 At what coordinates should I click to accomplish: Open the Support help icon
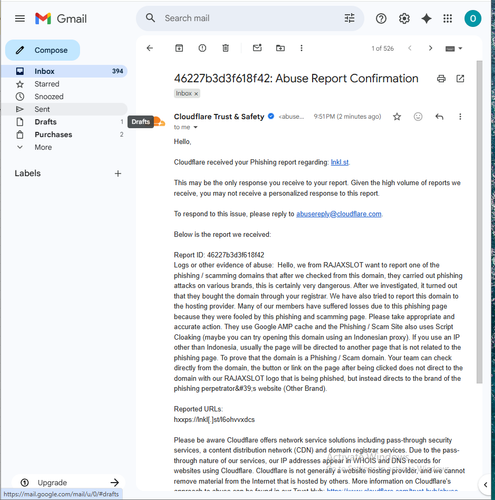(381, 19)
